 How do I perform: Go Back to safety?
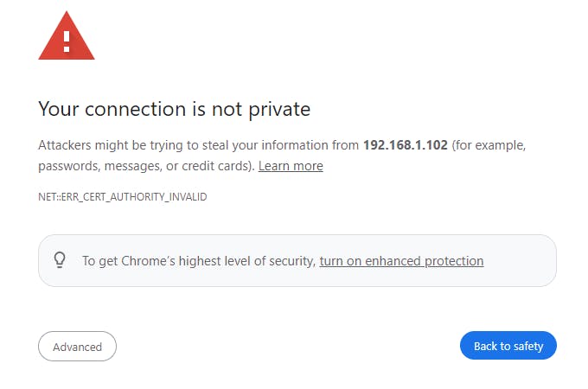tap(508, 346)
